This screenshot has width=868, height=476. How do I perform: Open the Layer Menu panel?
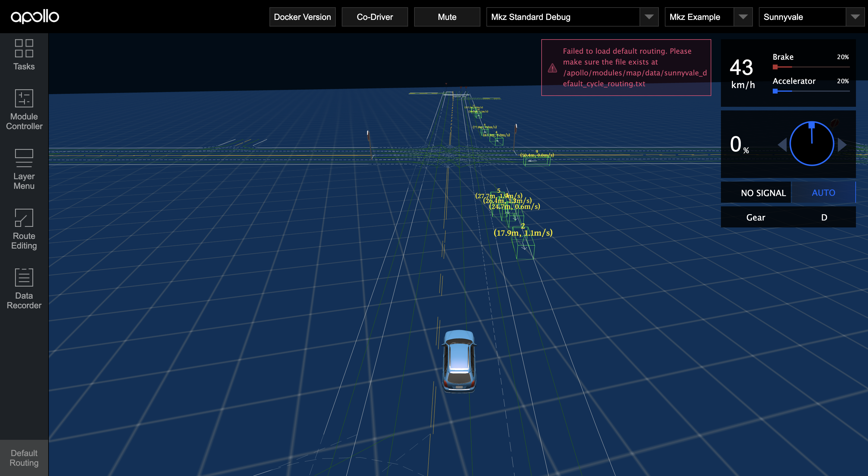click(24, 169)
